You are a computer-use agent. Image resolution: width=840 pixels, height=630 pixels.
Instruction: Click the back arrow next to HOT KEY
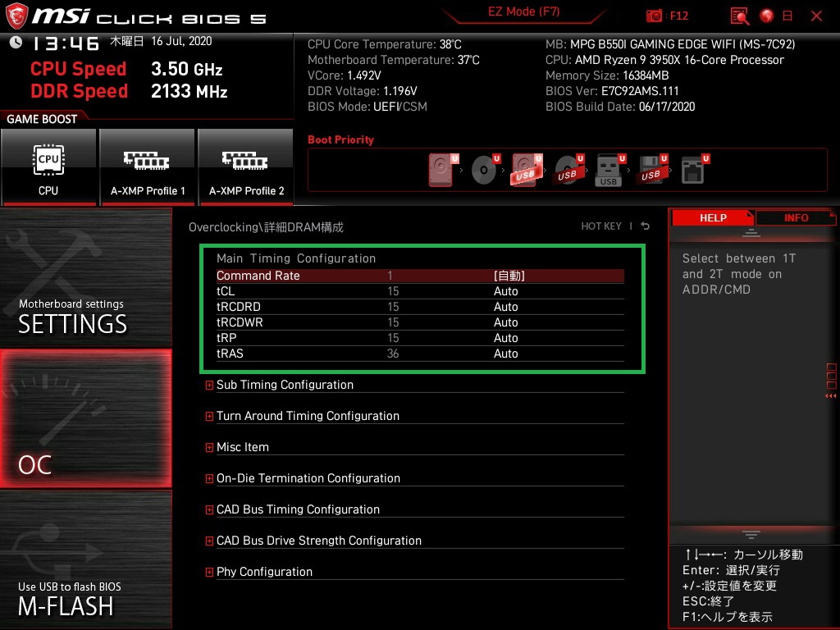click(646, 226)
